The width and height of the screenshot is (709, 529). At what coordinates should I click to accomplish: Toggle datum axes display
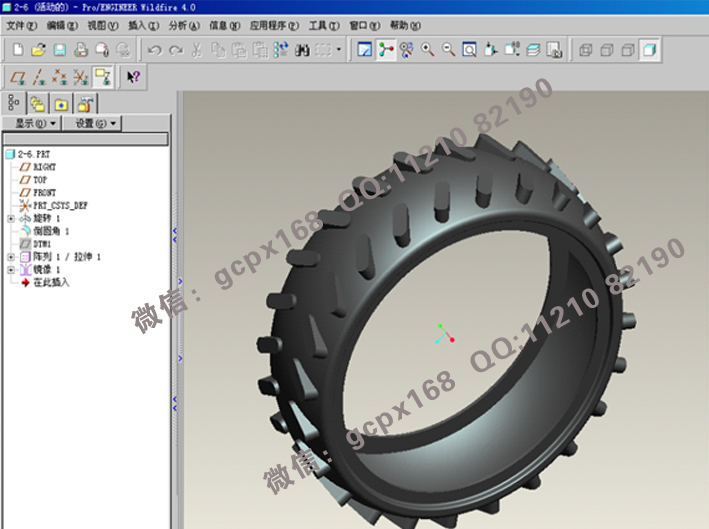[38, 76]
